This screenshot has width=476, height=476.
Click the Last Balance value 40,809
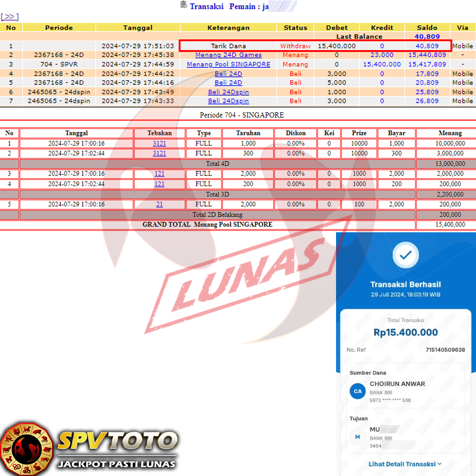[427, 37]
